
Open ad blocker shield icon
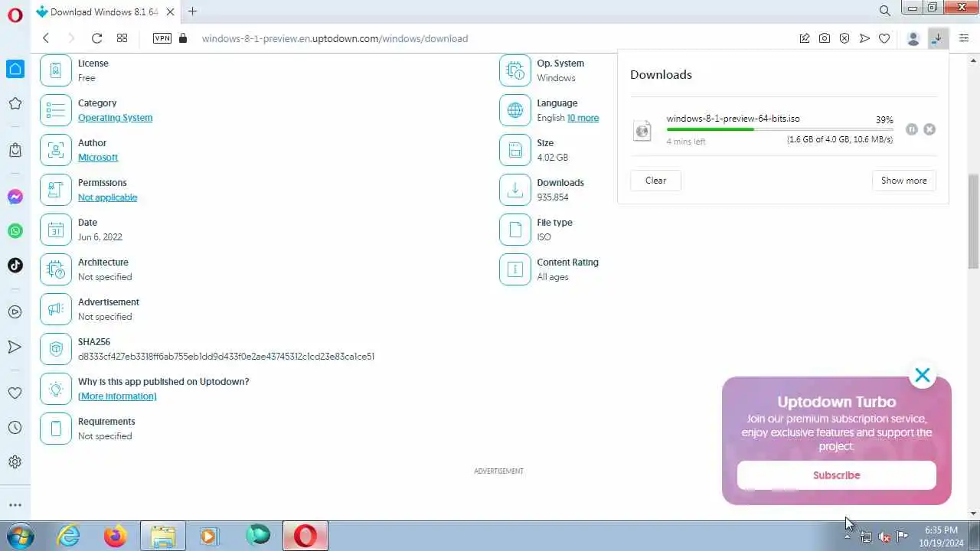click(844, 38)
